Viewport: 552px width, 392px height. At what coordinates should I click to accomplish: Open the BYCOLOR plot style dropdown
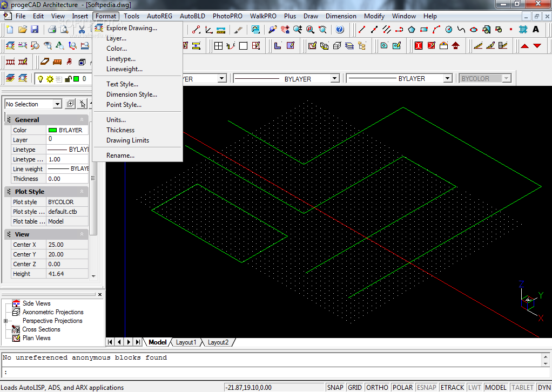click(506, 78)
